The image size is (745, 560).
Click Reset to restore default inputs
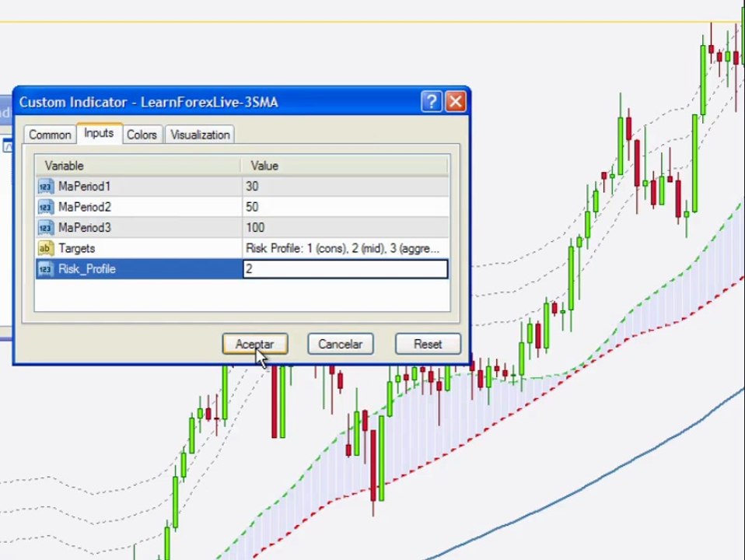click(428, 344)
